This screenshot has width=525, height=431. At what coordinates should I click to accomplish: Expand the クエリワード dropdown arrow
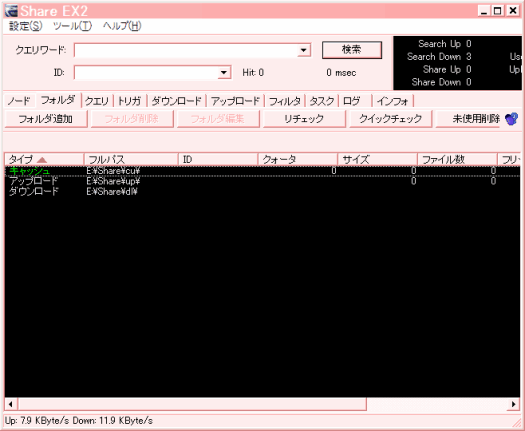(304, 50)
